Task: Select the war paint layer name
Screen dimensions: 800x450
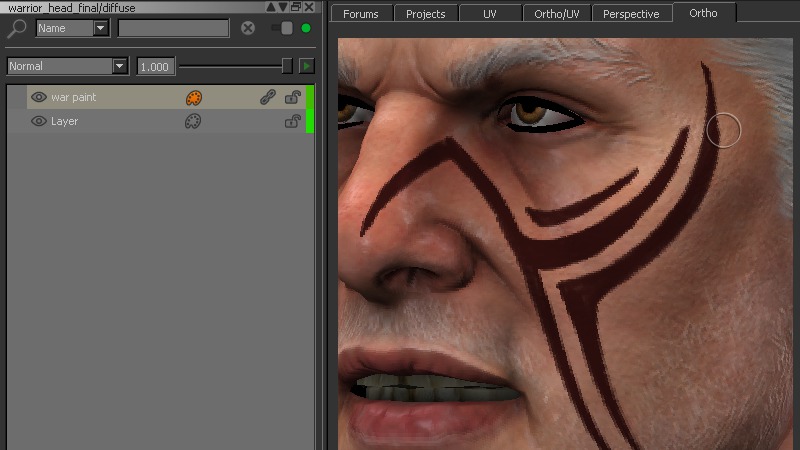Action: point(73,97)
